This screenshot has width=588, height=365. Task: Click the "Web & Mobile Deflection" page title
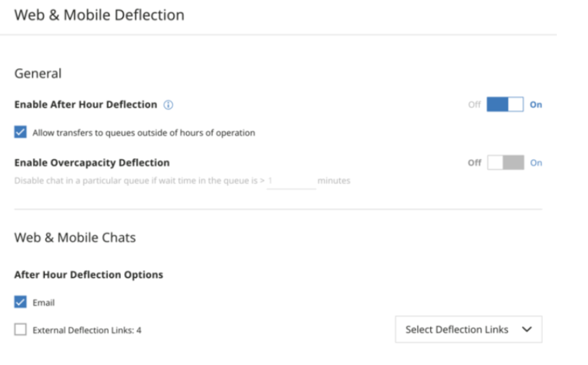pyautogui.click(x=99, y=15)
